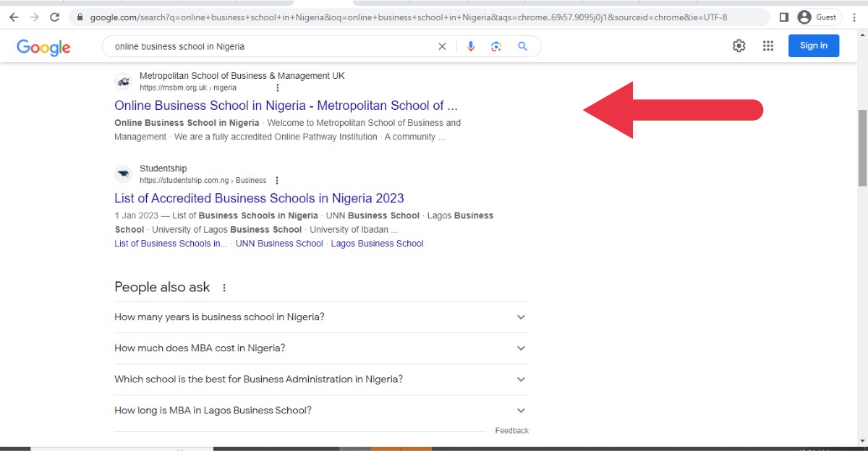
Task: Open more options for Studentship result
Action: tap(277, 181)
